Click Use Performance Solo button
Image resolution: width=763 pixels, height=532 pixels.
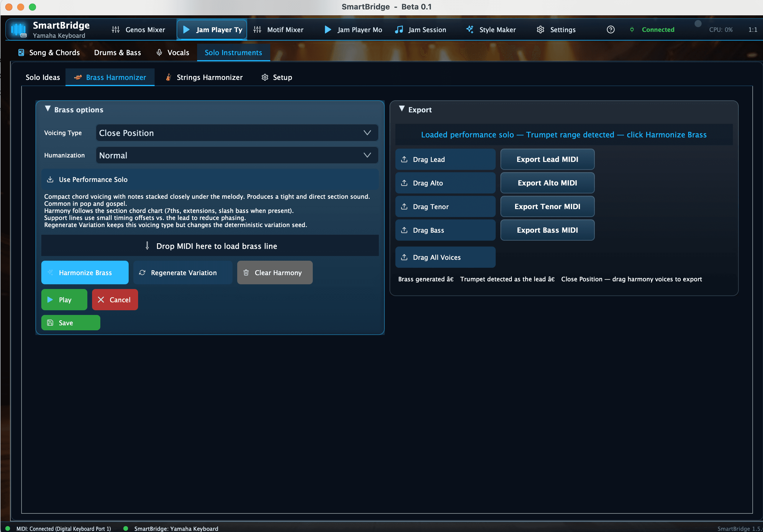210,179
